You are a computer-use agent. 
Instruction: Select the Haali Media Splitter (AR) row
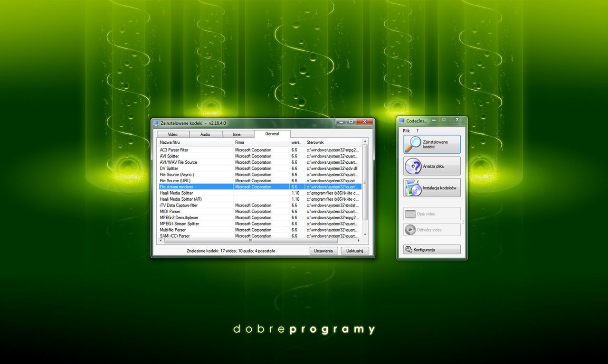[260, 199]
